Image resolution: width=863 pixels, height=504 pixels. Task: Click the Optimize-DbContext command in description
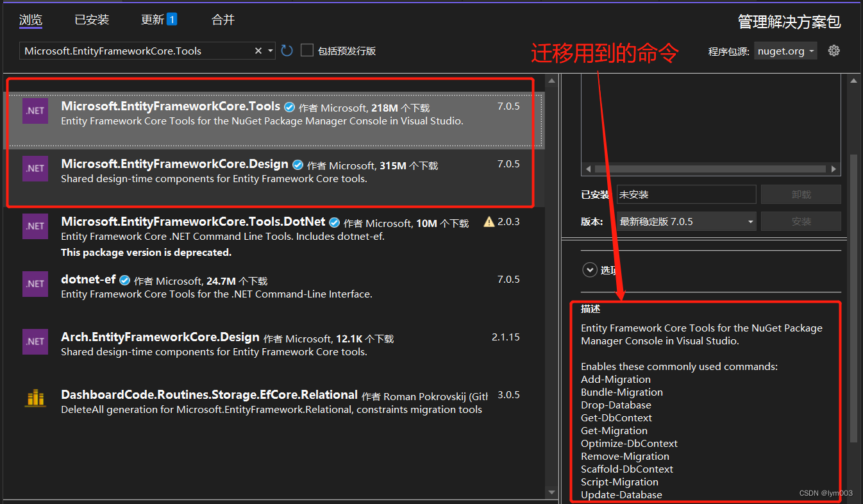click(x=629, y=444)
